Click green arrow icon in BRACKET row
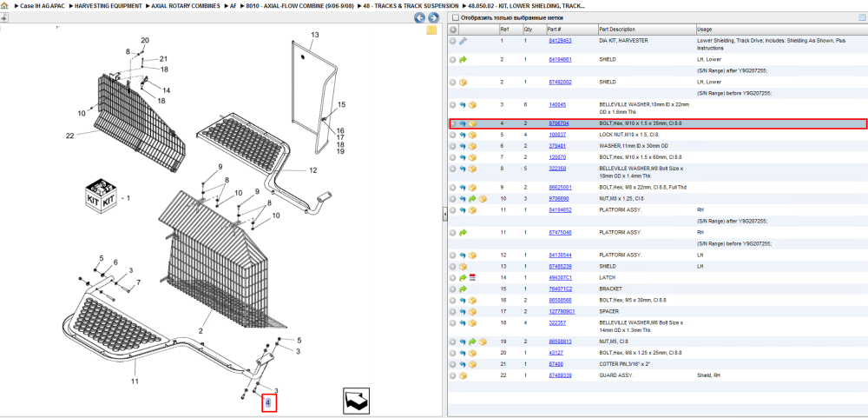This screenshot has height=418, width=868. [x=464, y=289]
